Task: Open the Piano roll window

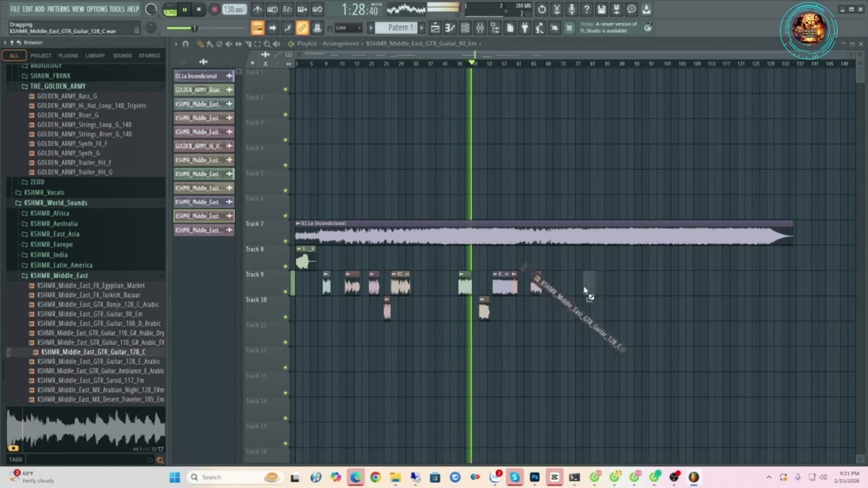Action: tap(450, 28)
